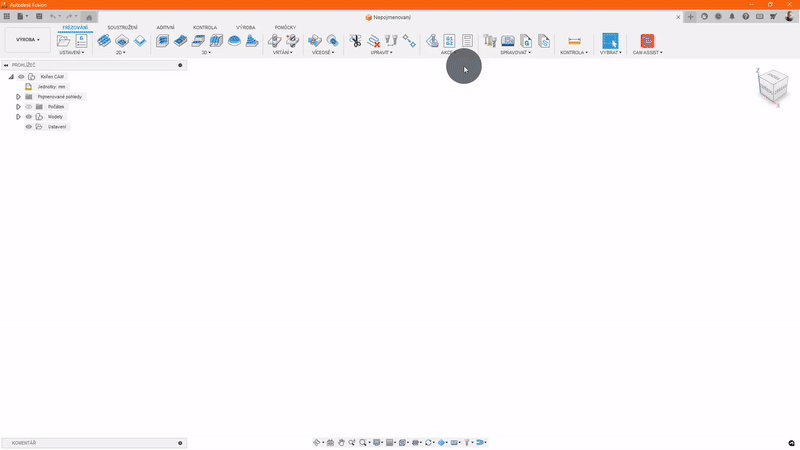Expand the Pojmenované pohledy tree node
The image size is (800, 450).
(18, 97)
